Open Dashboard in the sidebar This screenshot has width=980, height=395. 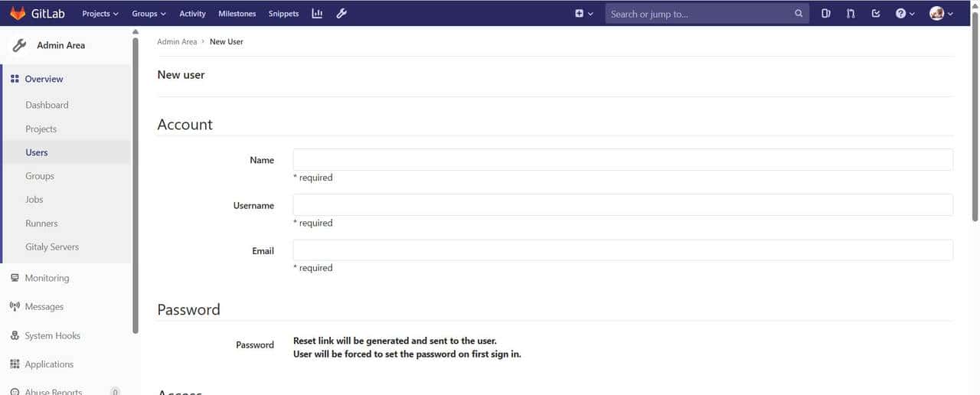tap(47, 105)
